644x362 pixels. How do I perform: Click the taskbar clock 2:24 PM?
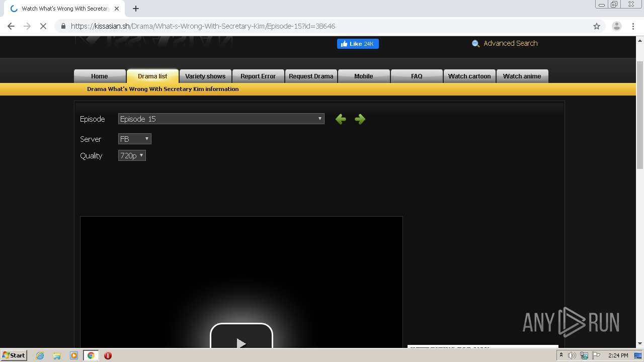coord(618,355)
